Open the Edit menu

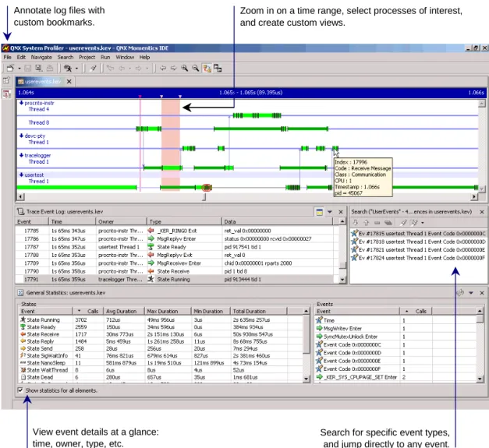click(x=21, y=57)
